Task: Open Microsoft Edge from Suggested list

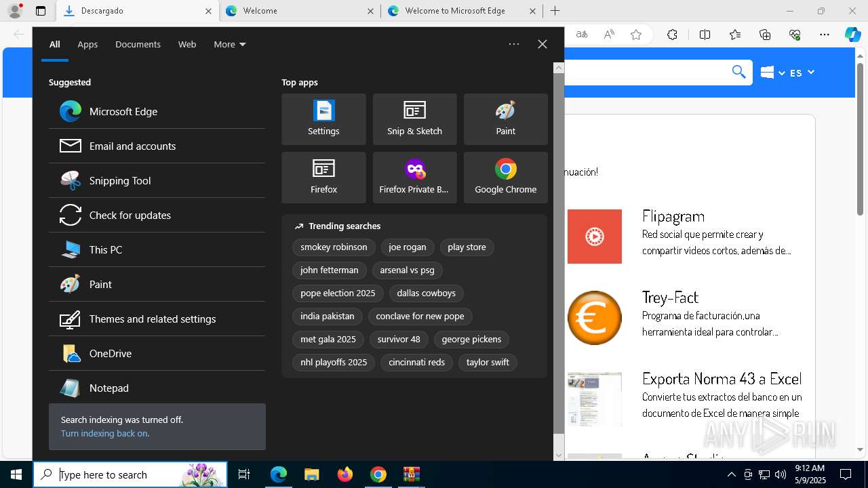Action: coord(157,111)
